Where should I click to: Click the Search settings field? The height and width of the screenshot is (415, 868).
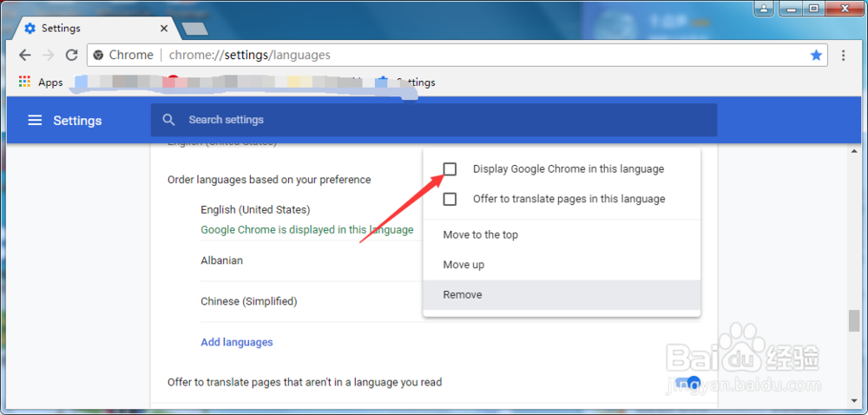pyautogui.click(x=434, y=120)
